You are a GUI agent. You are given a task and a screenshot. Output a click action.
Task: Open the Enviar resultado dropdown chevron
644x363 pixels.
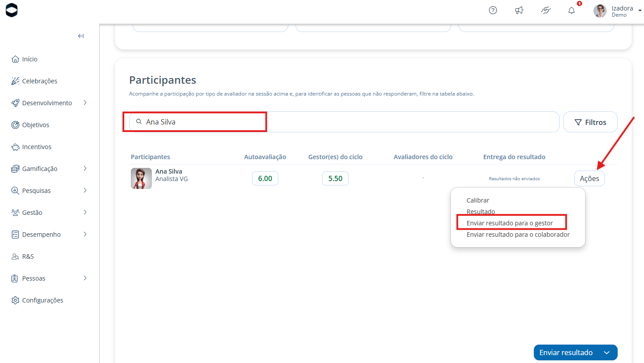pos(607,352)
